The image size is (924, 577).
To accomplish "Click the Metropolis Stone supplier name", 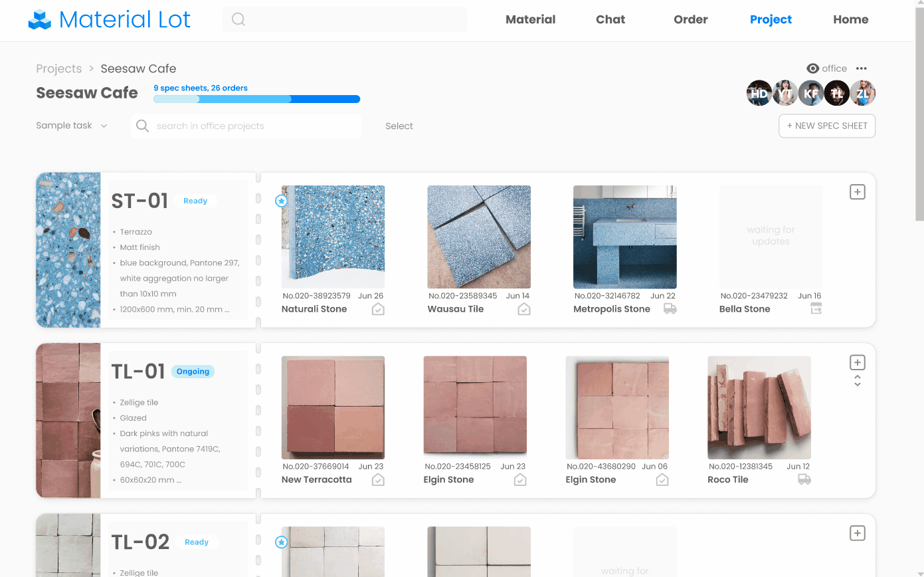I will (612, 309).
